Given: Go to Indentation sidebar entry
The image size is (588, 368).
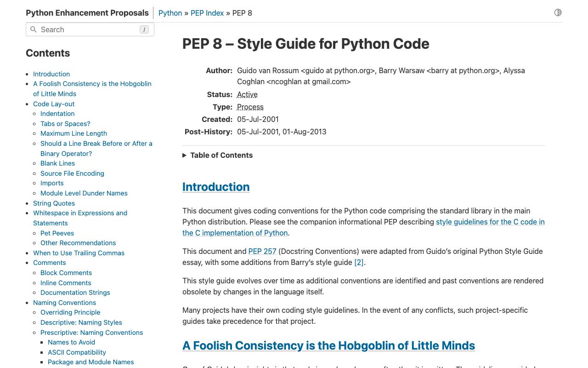Looking at the screenshot, I should 57,114.
